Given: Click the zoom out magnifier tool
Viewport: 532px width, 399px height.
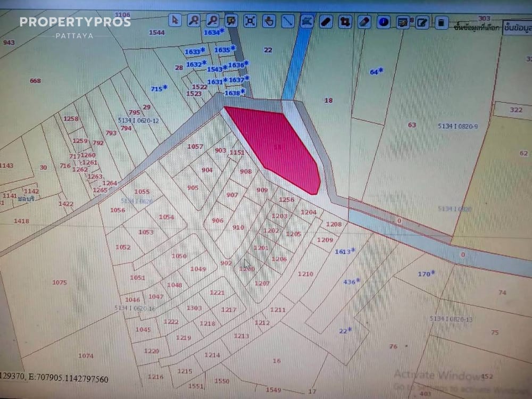Looking at the screenshot, I should point(212,21).
